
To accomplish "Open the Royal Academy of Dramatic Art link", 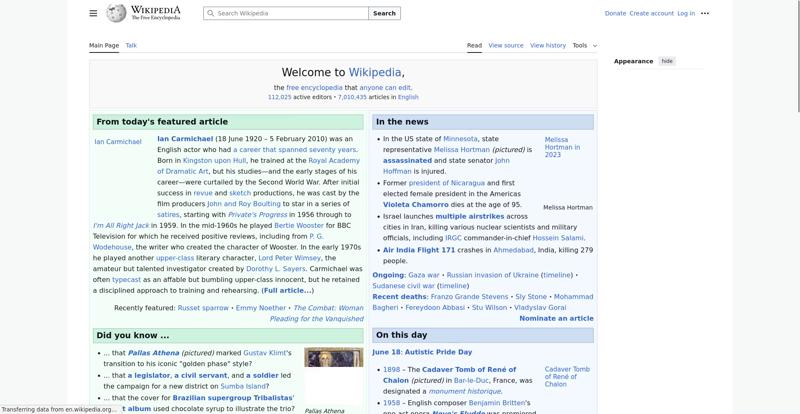I will (258, 166).
